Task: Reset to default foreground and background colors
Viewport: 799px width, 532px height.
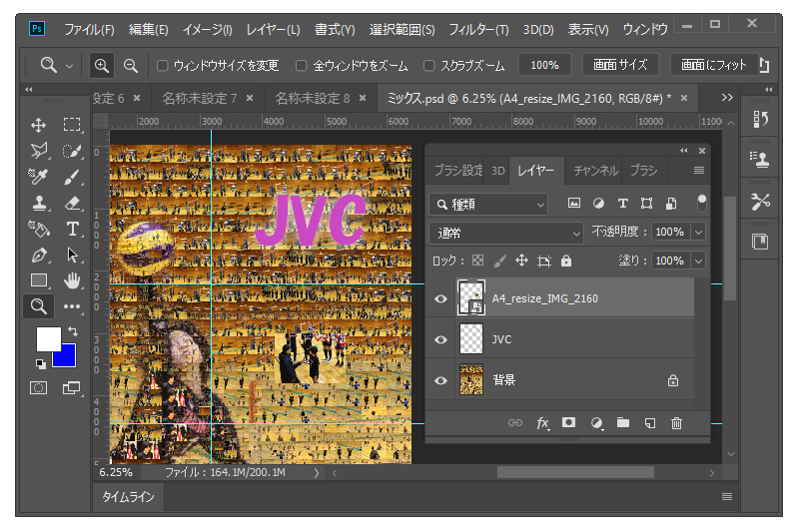Action: [x=40, y=363]
